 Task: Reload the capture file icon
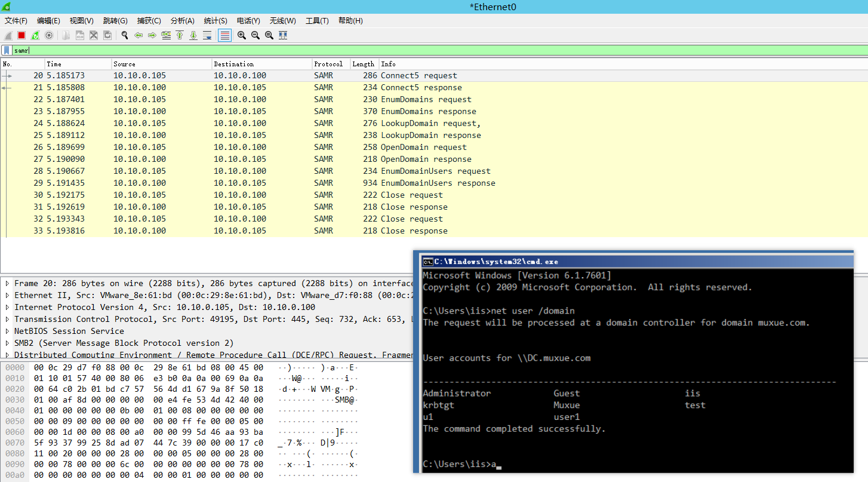click(107, 35)
